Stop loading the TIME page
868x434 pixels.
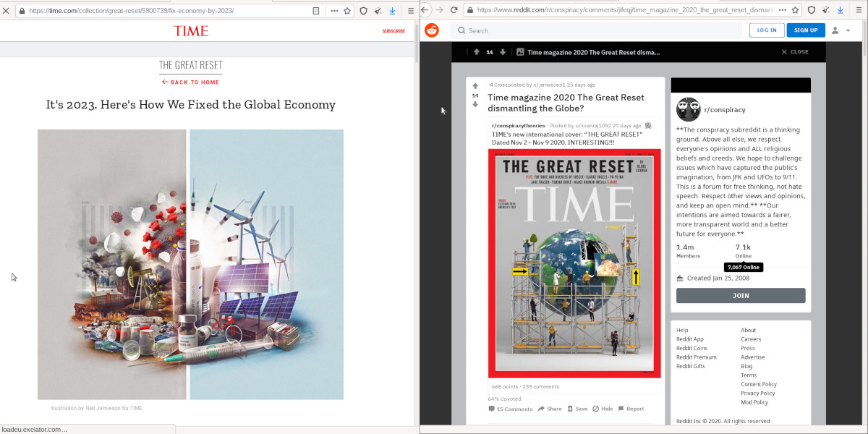click(x=6, y=11)
